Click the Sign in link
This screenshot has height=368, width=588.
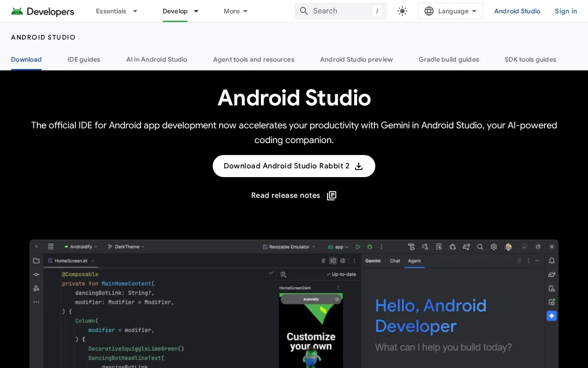[x=566, y=11]
